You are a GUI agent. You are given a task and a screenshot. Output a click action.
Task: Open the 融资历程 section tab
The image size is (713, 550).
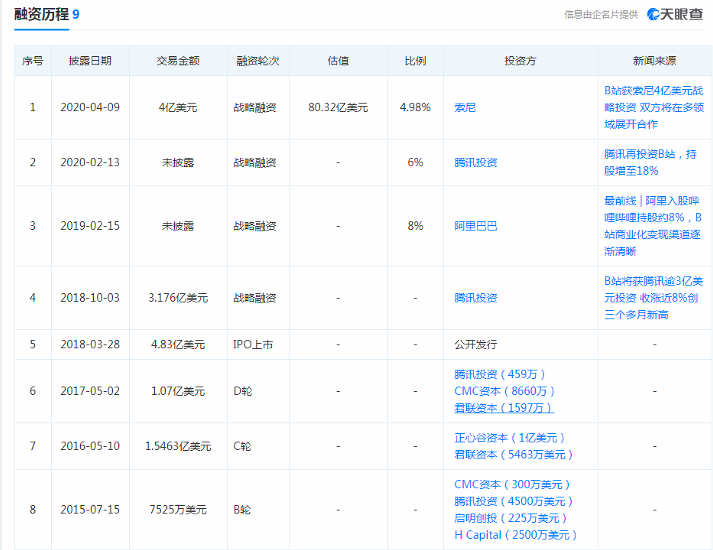41,15
